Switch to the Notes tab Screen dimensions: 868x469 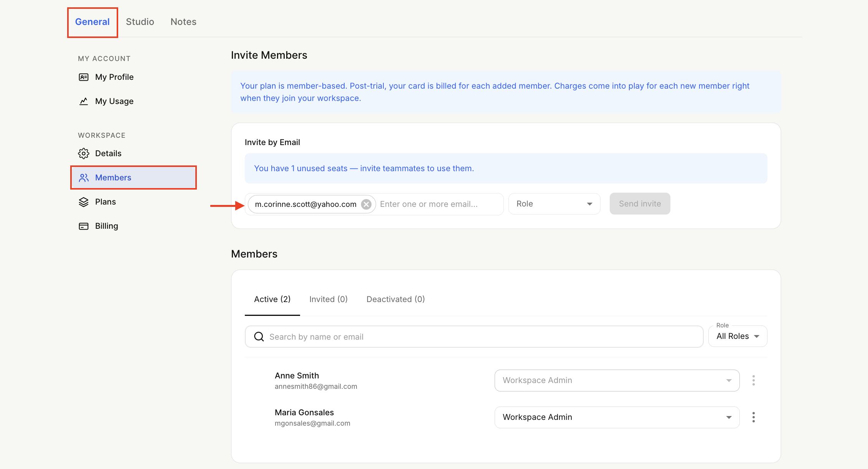click(183, 22)
